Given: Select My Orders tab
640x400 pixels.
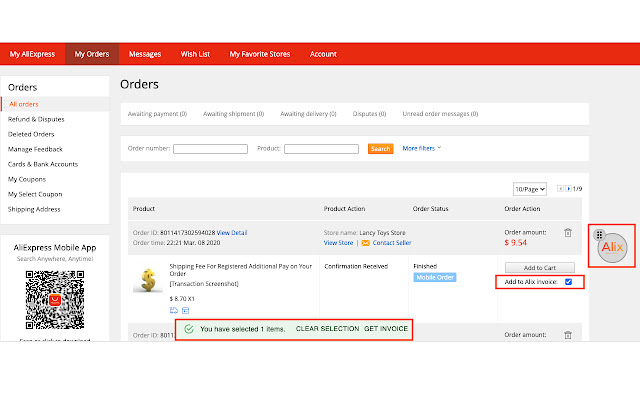Looking at the screenshot, I should 92,54.
